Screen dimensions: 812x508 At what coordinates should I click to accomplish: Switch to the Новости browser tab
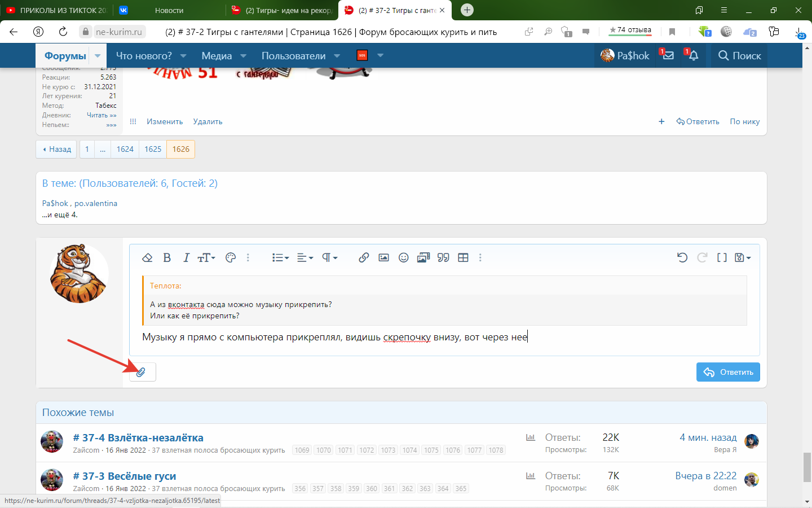coord(169,10)
